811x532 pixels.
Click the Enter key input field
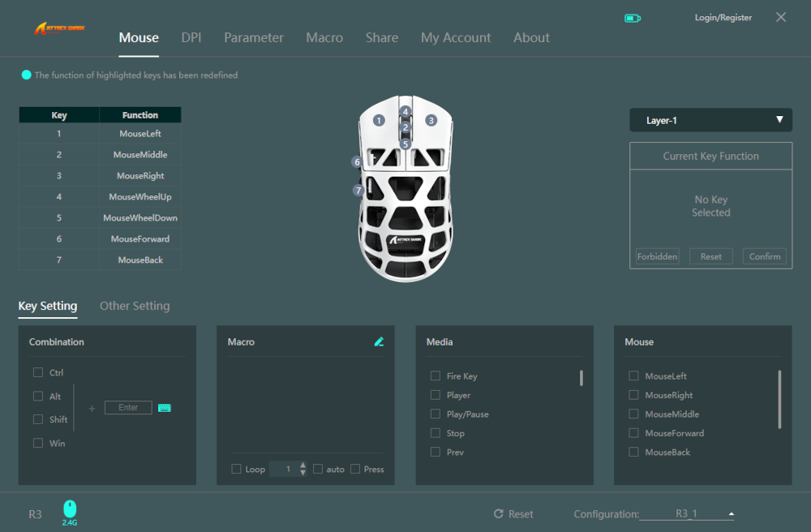(x=128, y=408)
